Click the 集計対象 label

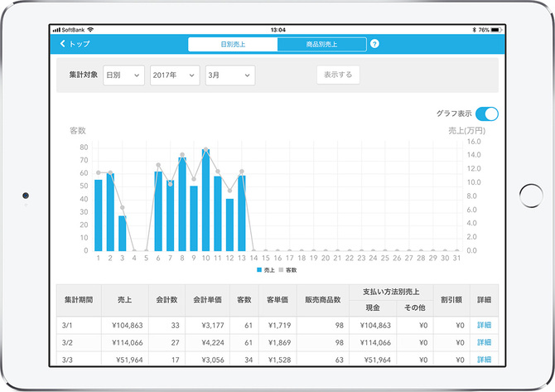click(x=83, y=75)
